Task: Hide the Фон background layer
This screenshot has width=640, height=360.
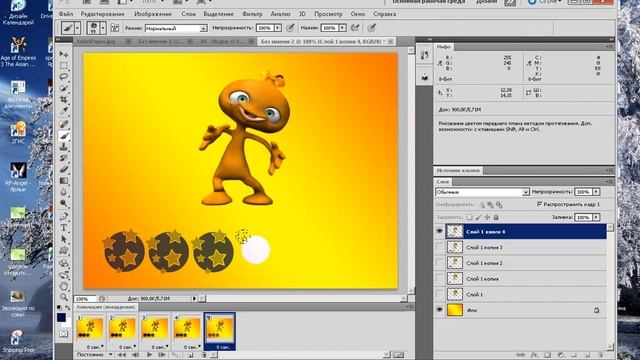Action: [439, 310]
